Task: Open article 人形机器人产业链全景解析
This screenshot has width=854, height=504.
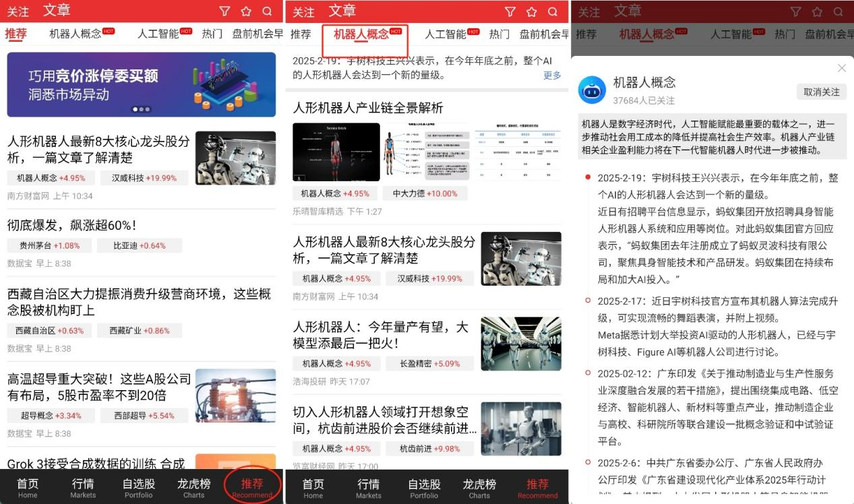Action: pyautogui.click(x=368, y=108)
